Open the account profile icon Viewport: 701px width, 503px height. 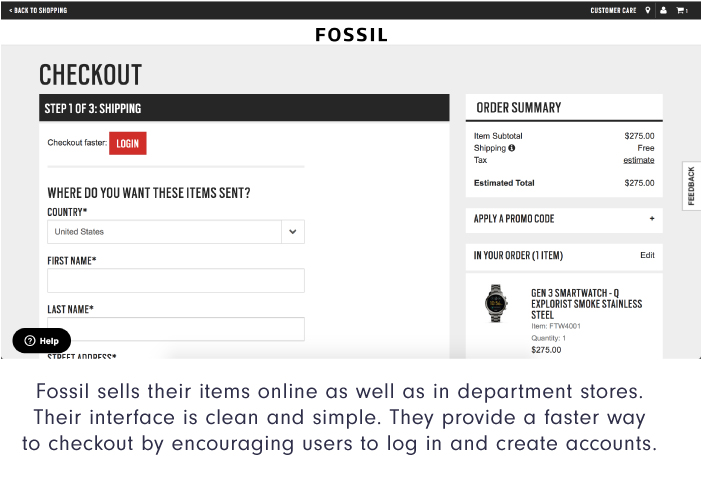click(663, 10)
